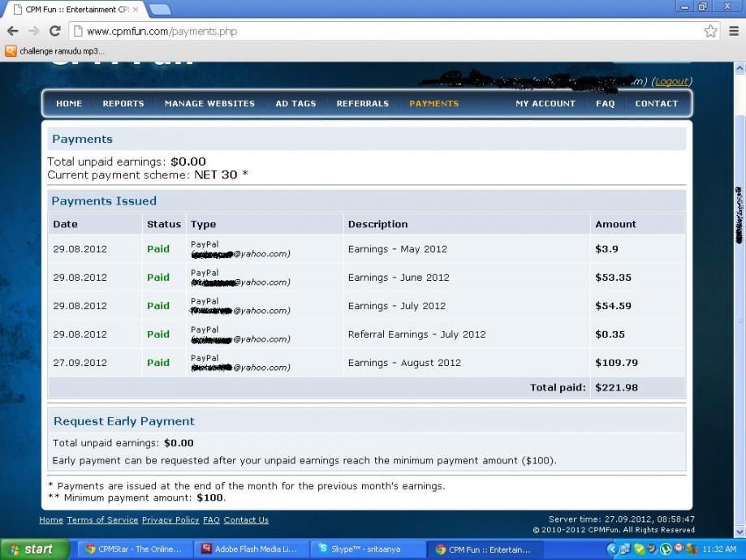This screenshot has height=560, width=746.
Task: Click the Total paid $221.98 value
Action: 616,387
